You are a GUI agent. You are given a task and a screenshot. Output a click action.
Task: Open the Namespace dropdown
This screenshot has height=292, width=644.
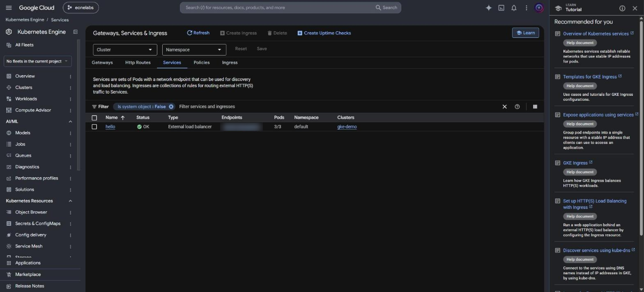[x=194, y=50]
